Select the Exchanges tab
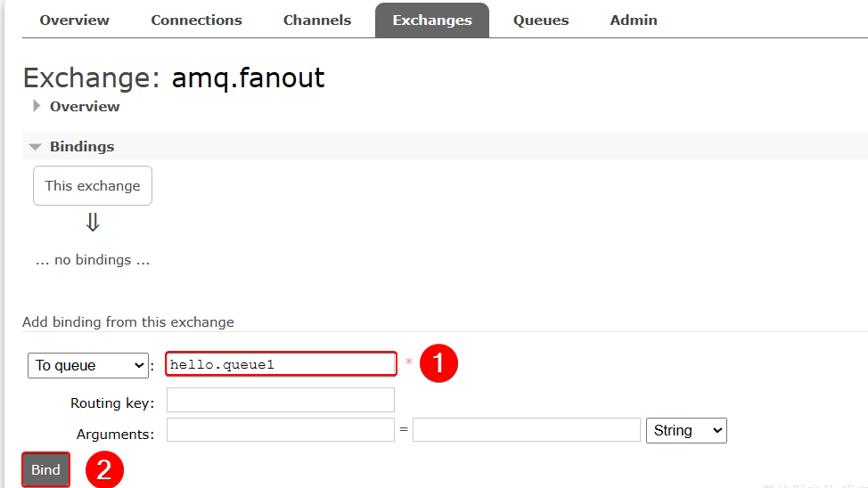The image size is (868, 488). (x=432, y=20)
